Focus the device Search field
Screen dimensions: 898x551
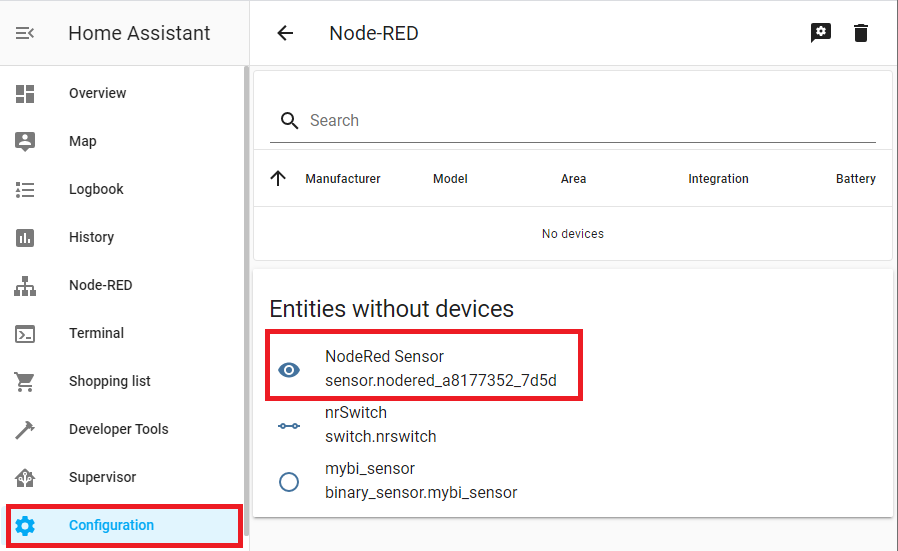click(573, 120)
